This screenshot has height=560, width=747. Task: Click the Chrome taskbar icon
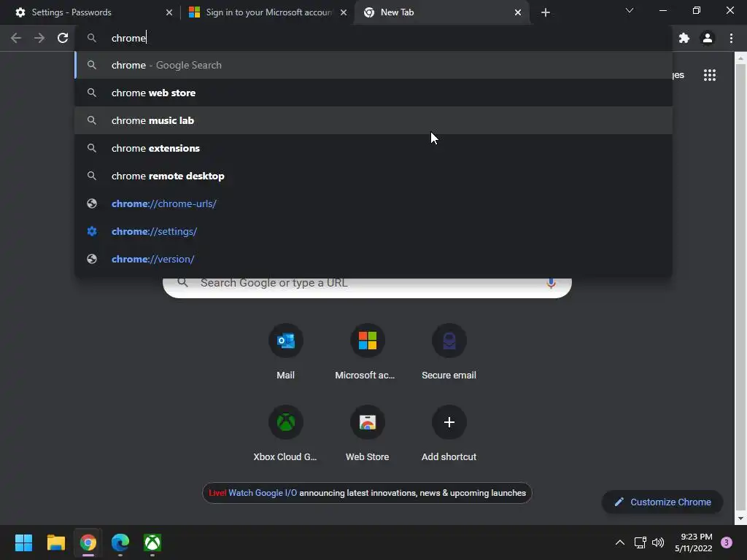click(88, 542)
